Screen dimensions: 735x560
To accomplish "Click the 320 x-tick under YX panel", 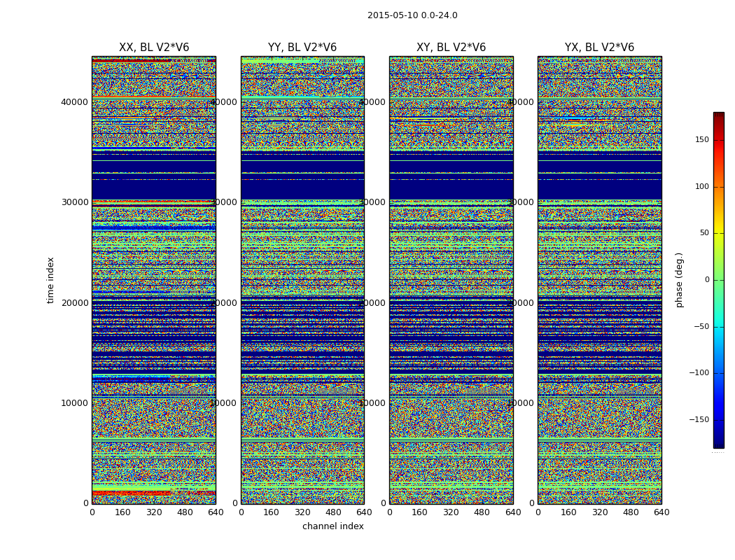I will [600, 512].
